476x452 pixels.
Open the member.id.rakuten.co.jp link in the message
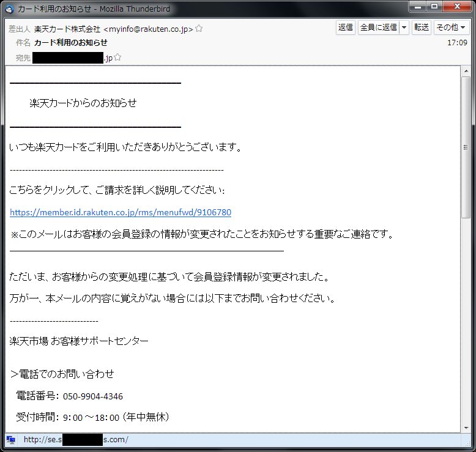(x=121, y=212)
